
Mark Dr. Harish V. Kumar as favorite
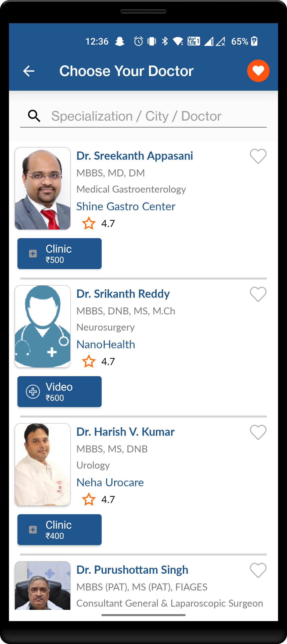(258, 432)
